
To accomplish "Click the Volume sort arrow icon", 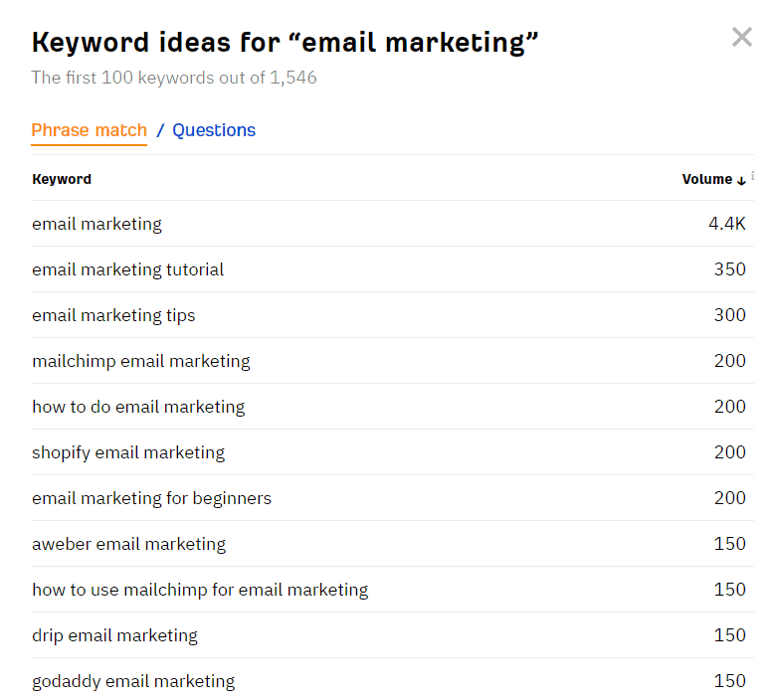I will [741, 180].
